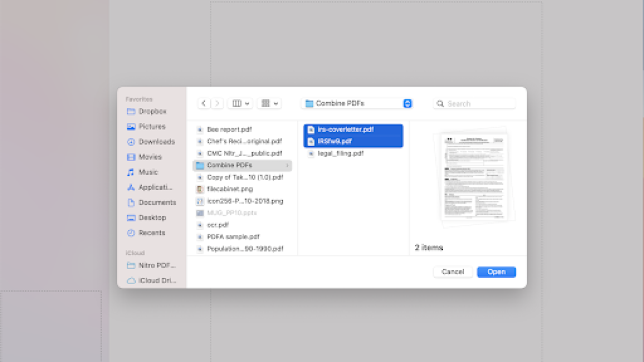Click the filecabinet.png thumbnail icon
This screenshot has height=362, width=644.
(200, 189)
